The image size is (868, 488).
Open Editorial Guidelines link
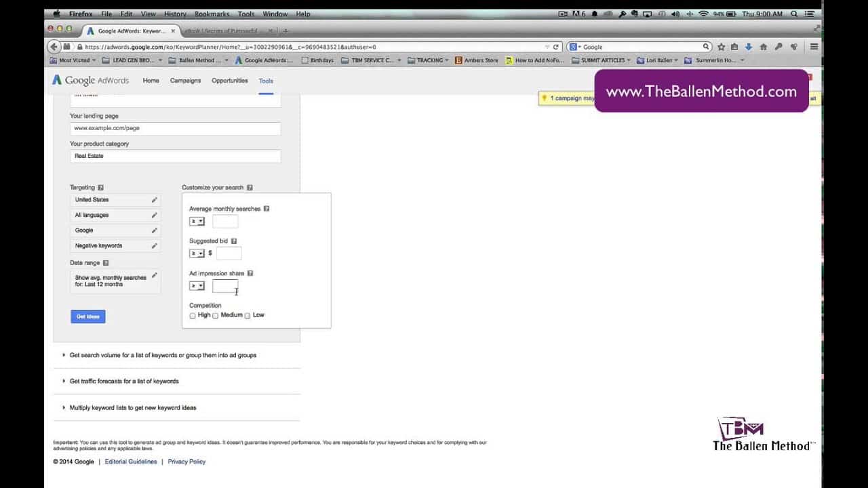[x=131, y=462]
